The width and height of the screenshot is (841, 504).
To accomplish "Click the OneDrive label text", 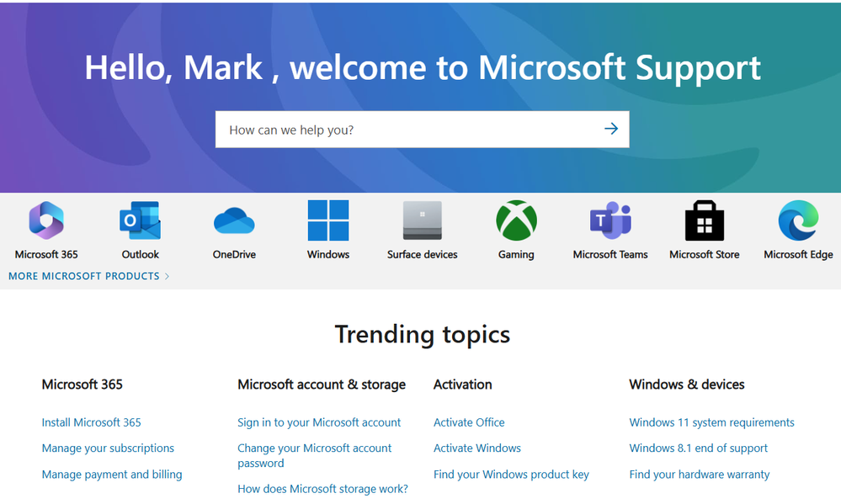I will [x=234, y=255].
